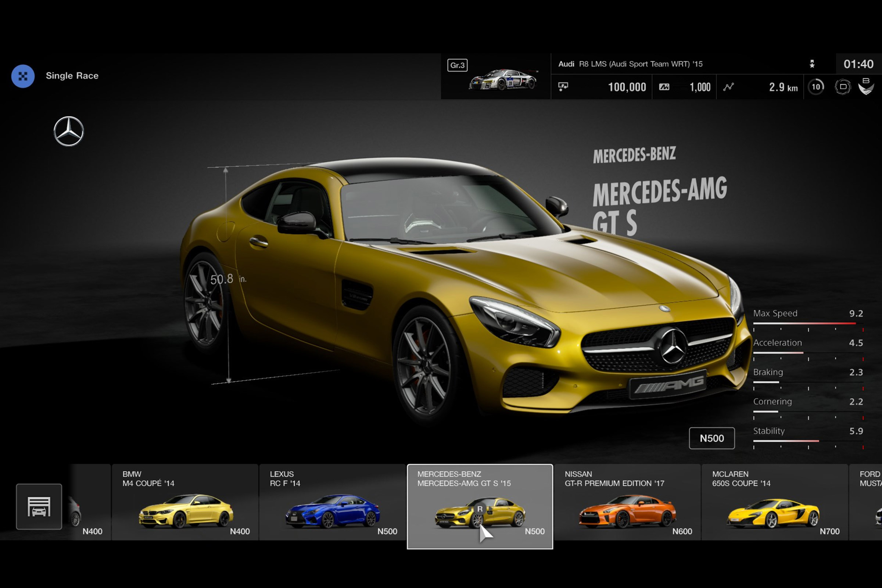Click the 1,000 mileage points value
Viewport: 882px width, 588px height.
click(700, 87)
